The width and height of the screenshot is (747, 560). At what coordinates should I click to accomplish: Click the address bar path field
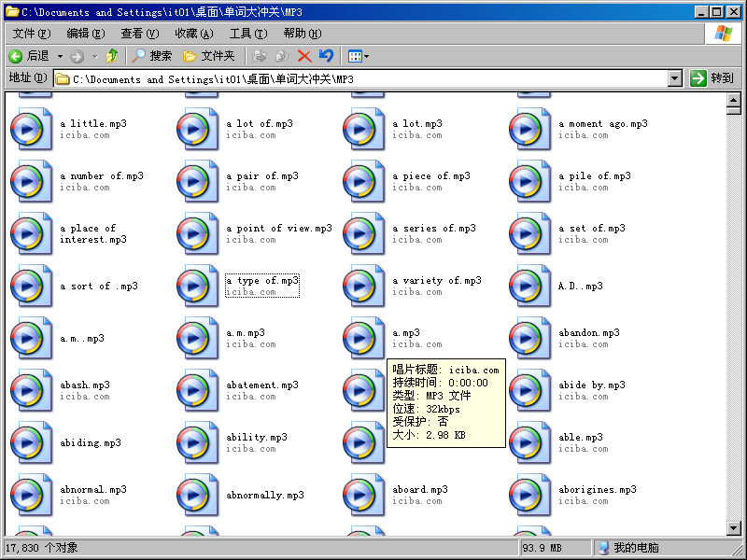coord(360,79)
